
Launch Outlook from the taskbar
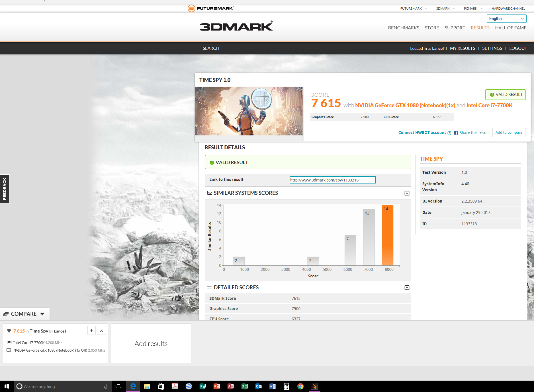pos(259,386)
